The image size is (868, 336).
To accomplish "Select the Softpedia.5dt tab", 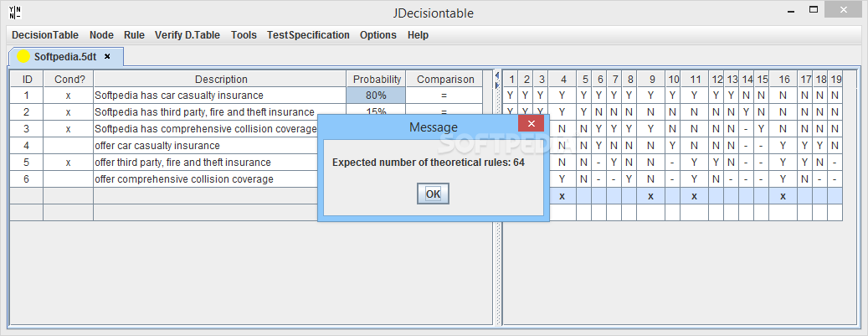I will pos(65,56).
